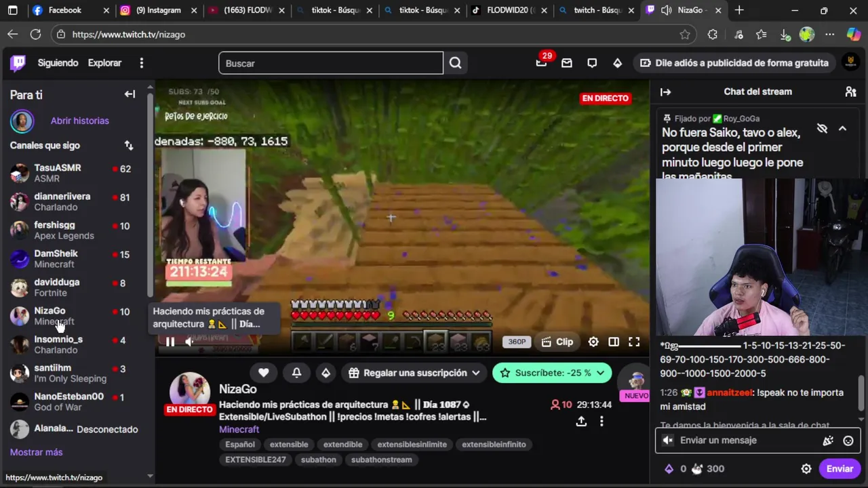Select the Español tag

click(x=240, y=445)
